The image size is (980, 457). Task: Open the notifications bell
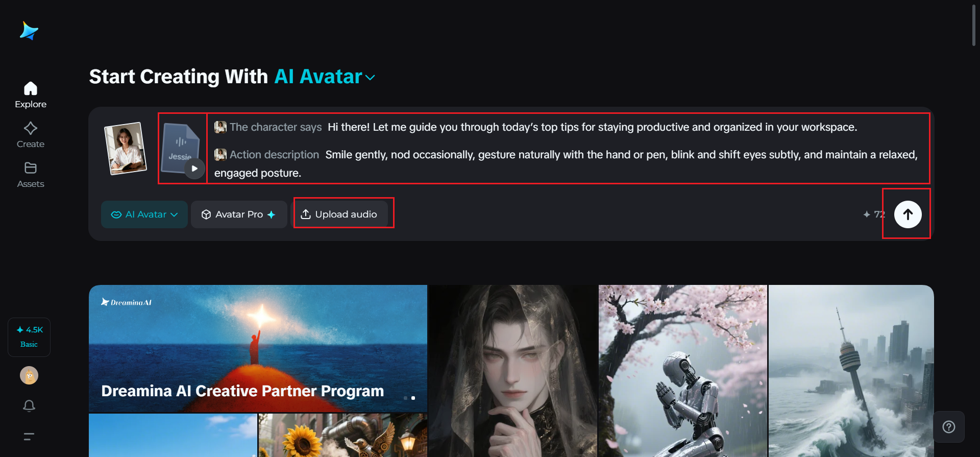tap(29, 406)
